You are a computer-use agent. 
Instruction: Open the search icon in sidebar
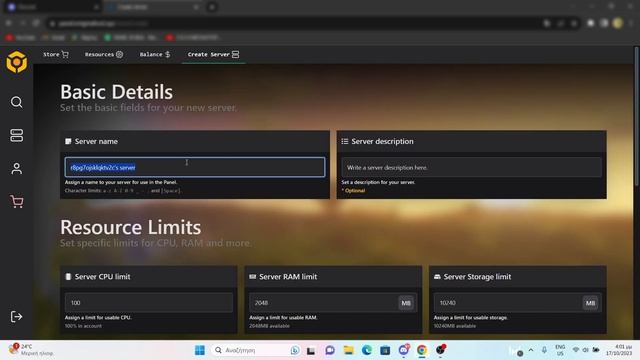click(x=17, y=102)
